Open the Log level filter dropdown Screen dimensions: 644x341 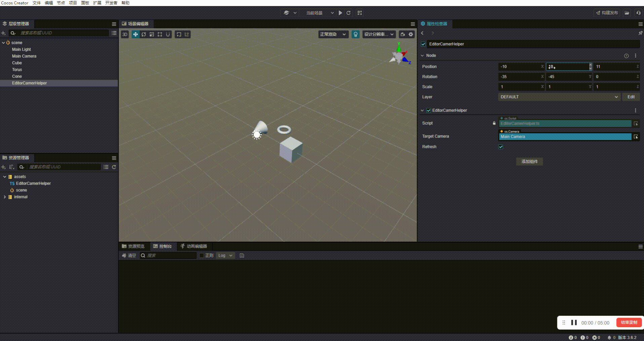225,256
